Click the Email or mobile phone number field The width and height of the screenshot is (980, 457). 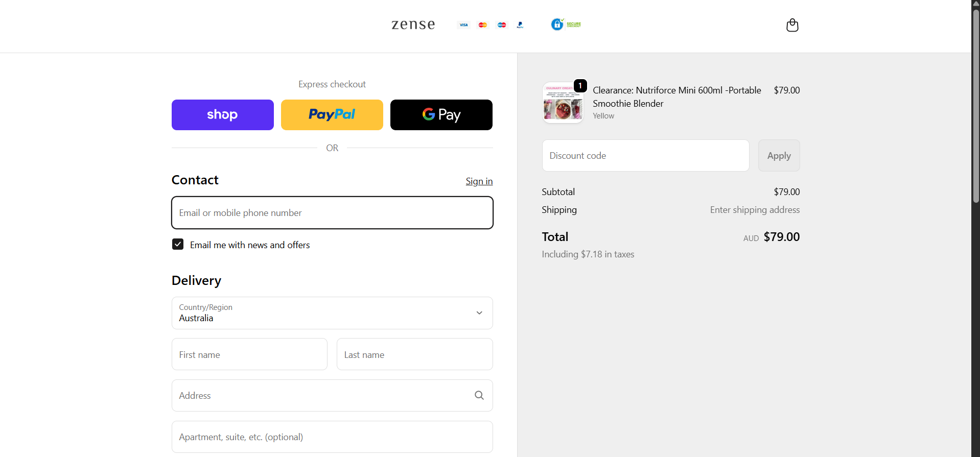click(332, 213)
